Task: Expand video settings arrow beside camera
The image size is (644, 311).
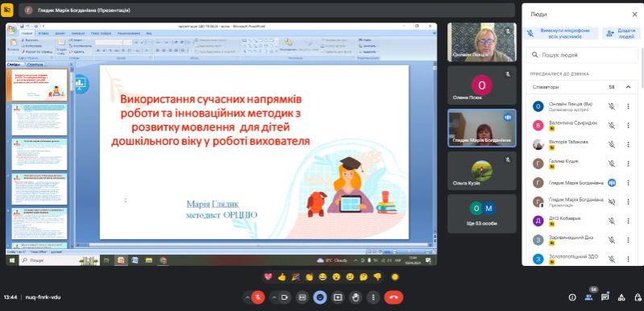Action: pyautogui.click(x=273, y=297)
